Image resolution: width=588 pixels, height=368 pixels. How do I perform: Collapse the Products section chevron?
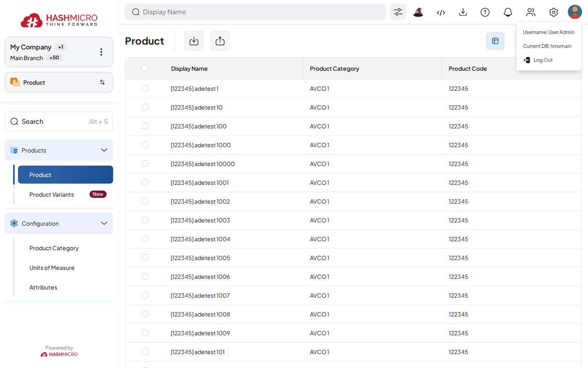pos(104,150)
